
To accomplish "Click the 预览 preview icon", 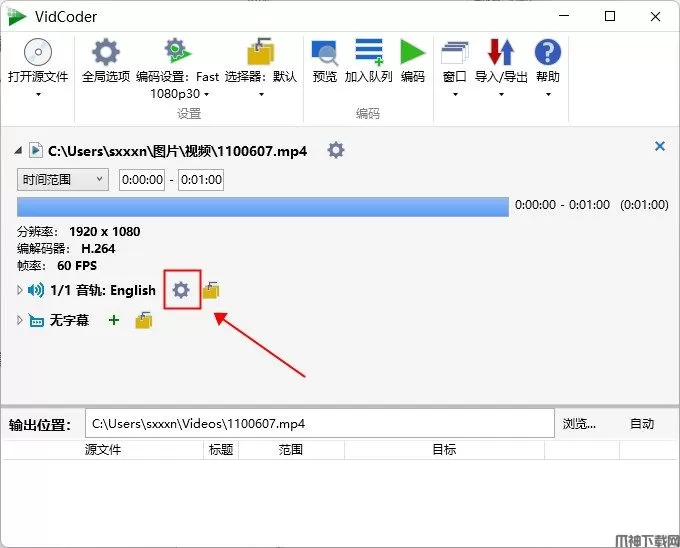I will [324, 53].
